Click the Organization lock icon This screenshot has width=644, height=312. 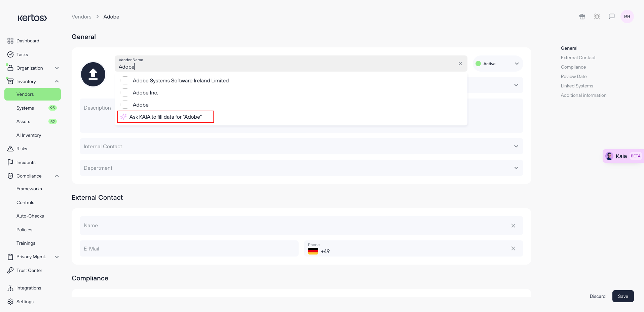(10, 68)
